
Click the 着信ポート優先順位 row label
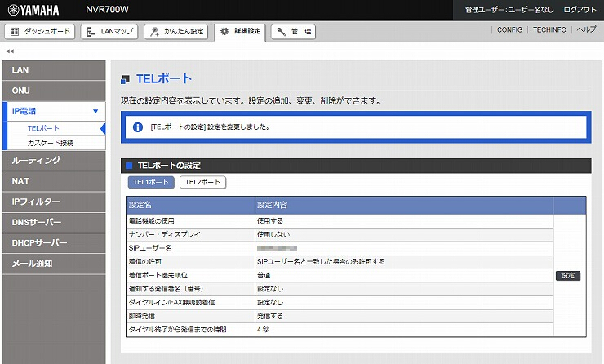click(158, 275)
